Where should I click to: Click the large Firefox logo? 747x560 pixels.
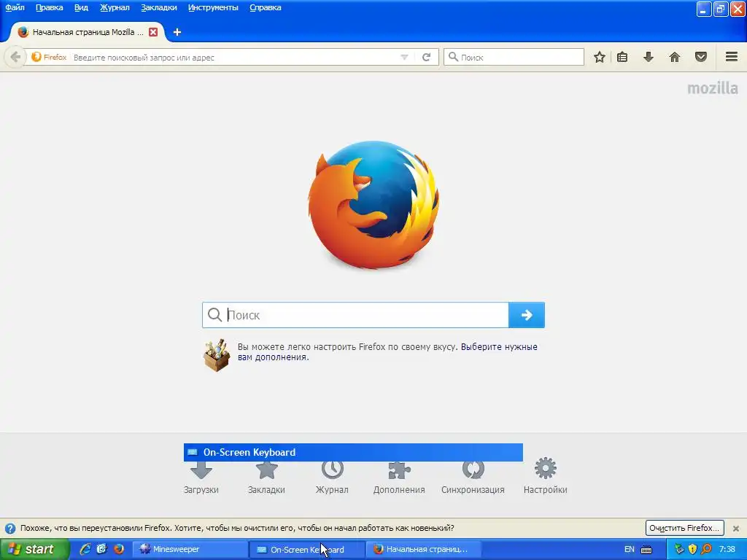click(x=373, y=205)
